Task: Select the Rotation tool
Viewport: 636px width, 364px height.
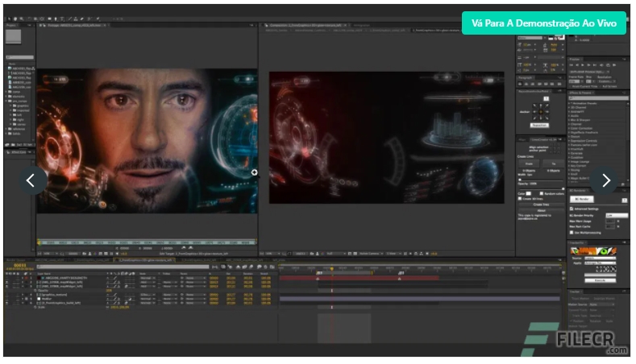Action: tap(30, 19)
